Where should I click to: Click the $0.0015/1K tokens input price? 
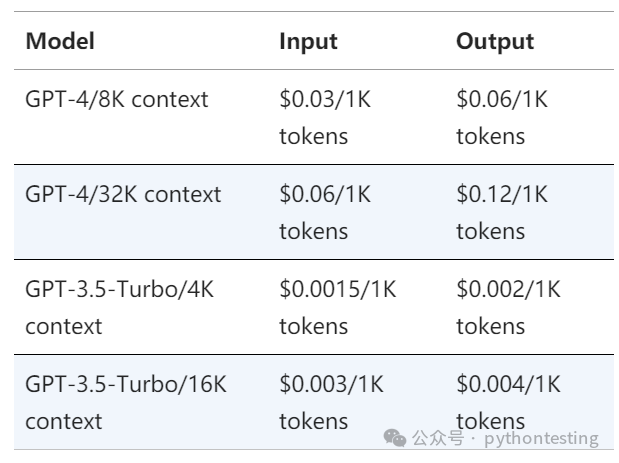338,307
